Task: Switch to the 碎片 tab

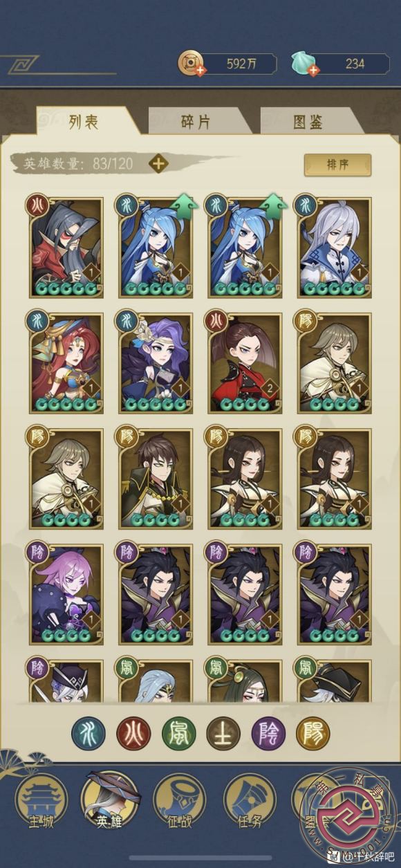Action: point(196,122)
